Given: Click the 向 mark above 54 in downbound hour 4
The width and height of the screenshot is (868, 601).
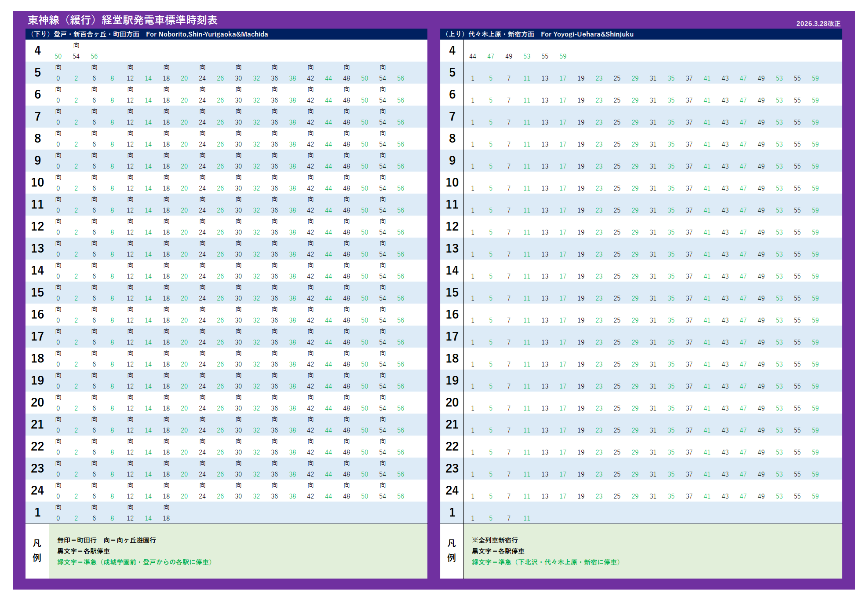Looking at the screenshot, I should click(x=76, y=46).
